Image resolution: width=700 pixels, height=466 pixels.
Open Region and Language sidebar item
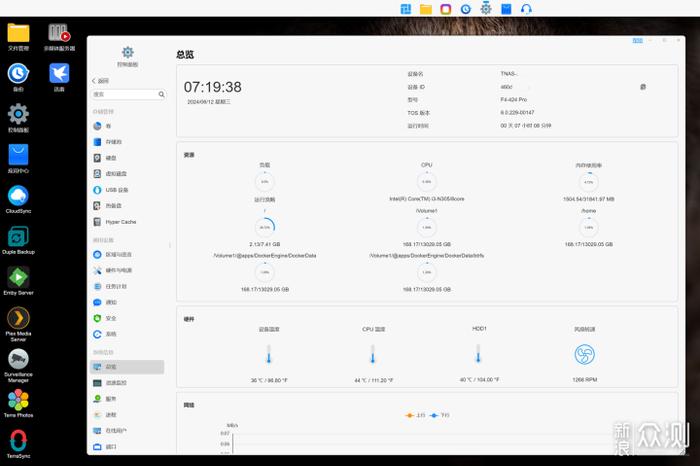pos(128,254)
